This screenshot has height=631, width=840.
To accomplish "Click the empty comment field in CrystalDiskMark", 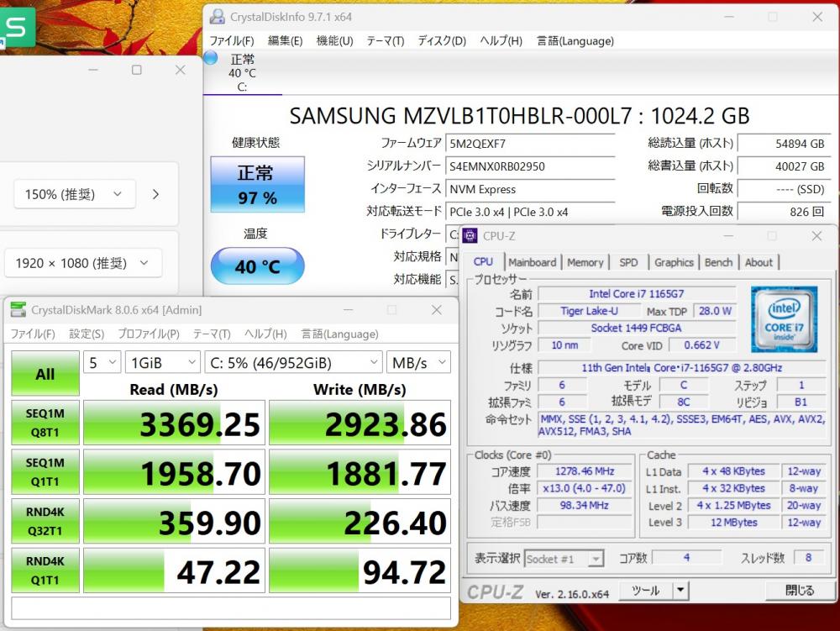I will click(231, 608).
